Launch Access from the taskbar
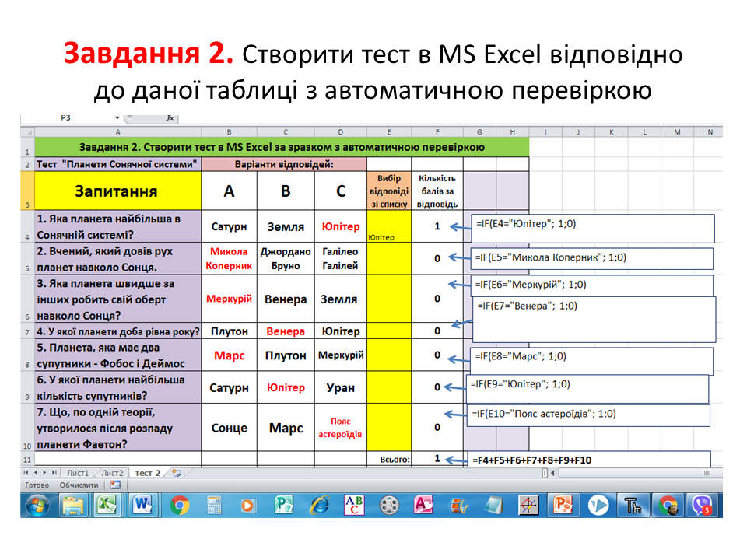This screenshot has height=560, width=747. pyautogui.click(x=423, y=506)
